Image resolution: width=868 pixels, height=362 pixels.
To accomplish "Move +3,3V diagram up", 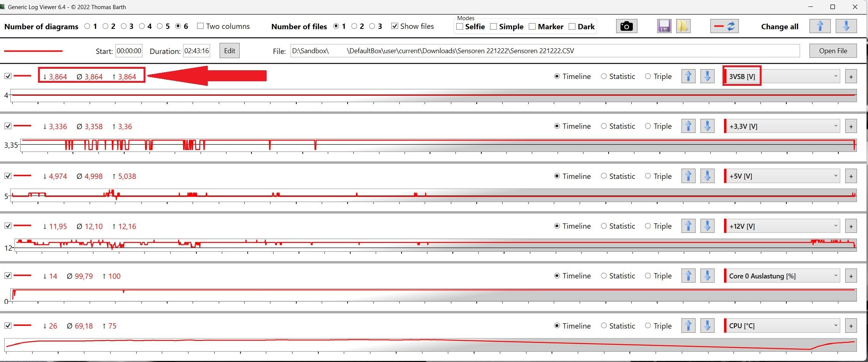I will click(688, 126).
